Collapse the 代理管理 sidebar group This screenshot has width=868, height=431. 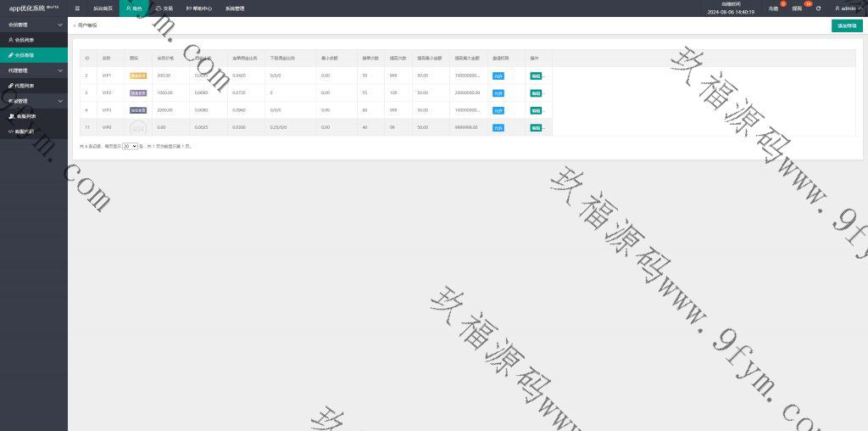click(33, 70)
